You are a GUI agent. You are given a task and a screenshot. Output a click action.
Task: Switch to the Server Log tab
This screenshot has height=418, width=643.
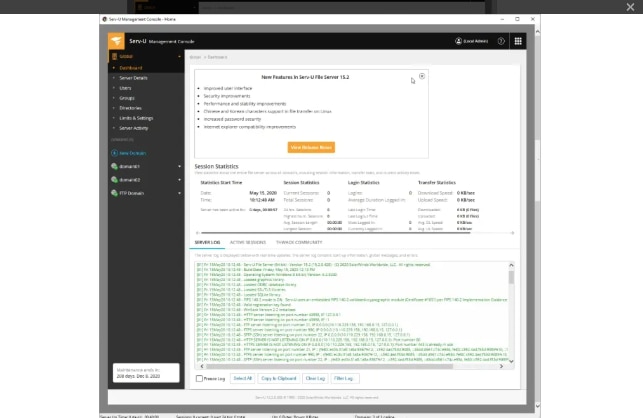(x=207, y=242)
